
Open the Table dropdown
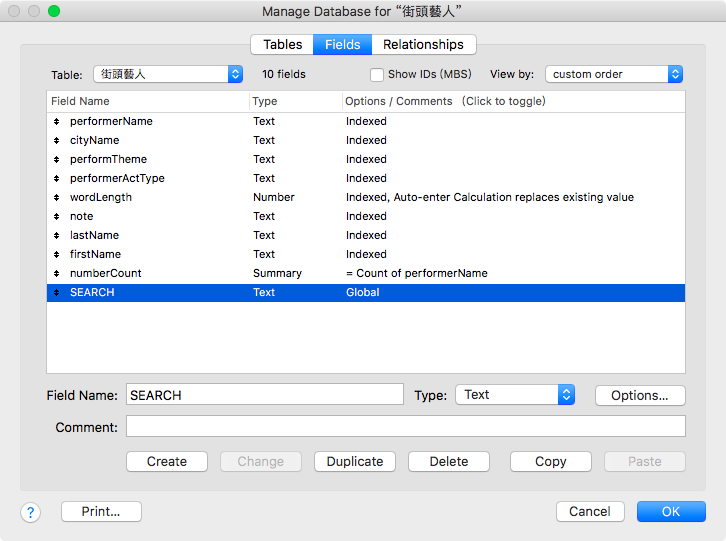(168, 74)
